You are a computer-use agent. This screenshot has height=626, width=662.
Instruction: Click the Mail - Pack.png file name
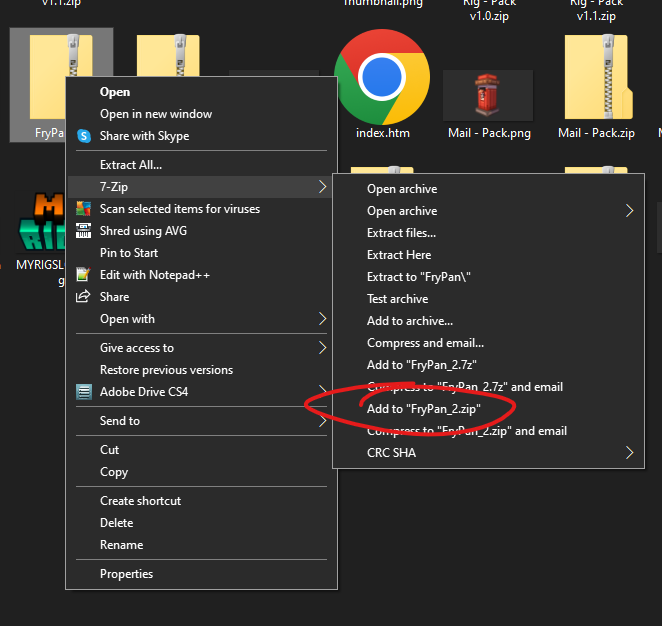tap(489, 133)
